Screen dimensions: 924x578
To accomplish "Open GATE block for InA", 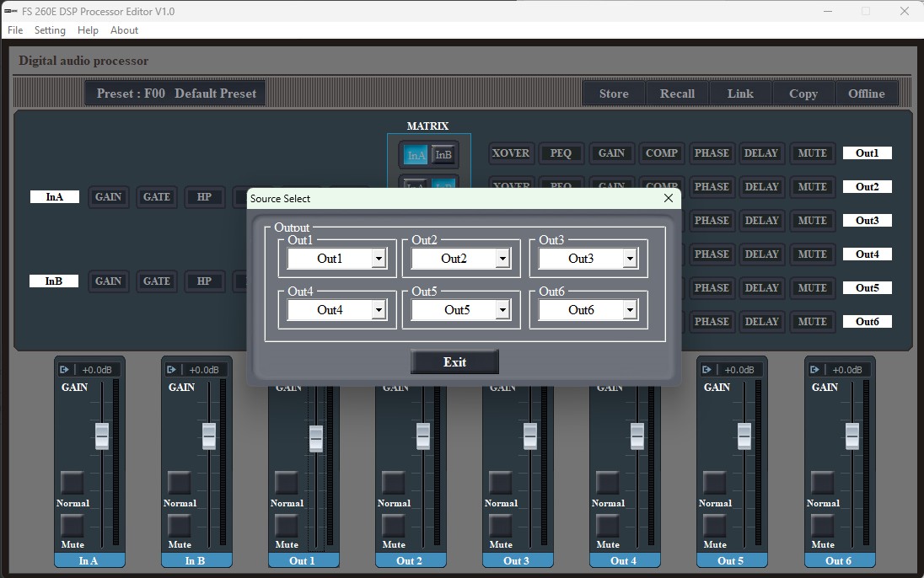I will 157,197.
